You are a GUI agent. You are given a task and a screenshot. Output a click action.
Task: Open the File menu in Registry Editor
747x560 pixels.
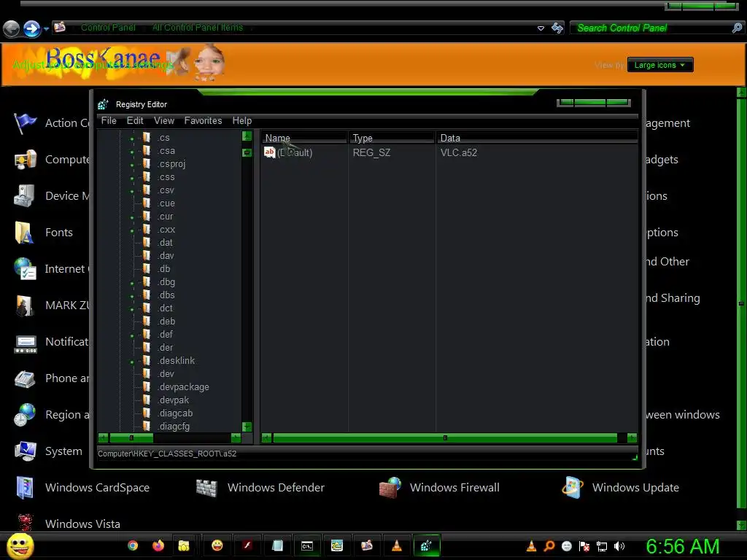(109, 120)
